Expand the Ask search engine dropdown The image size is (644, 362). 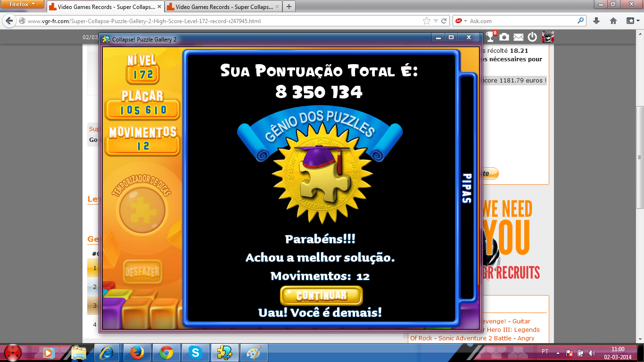[466, 21]
